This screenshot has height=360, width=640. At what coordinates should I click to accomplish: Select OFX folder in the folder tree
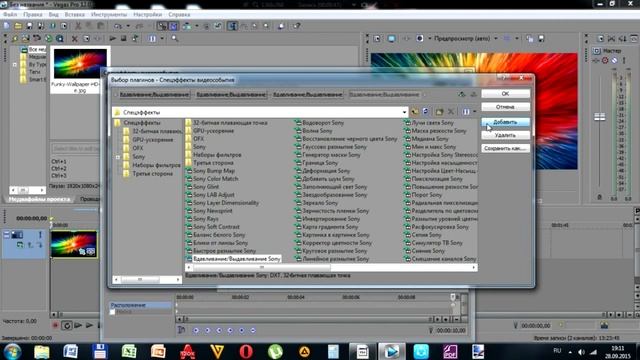(x=138, y=148)
